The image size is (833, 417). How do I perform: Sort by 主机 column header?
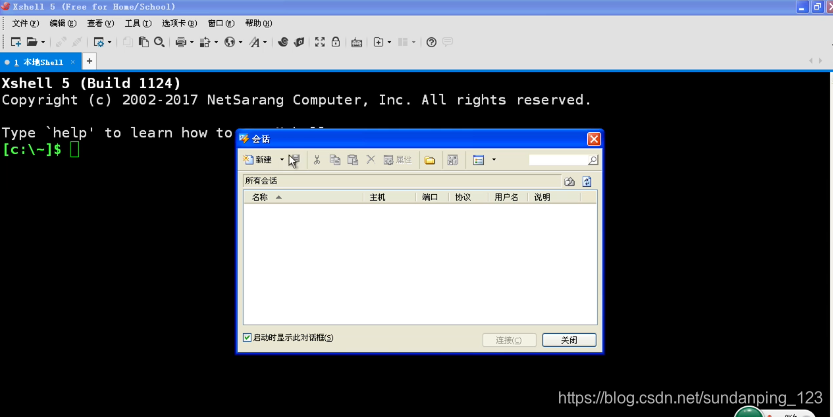389,198
